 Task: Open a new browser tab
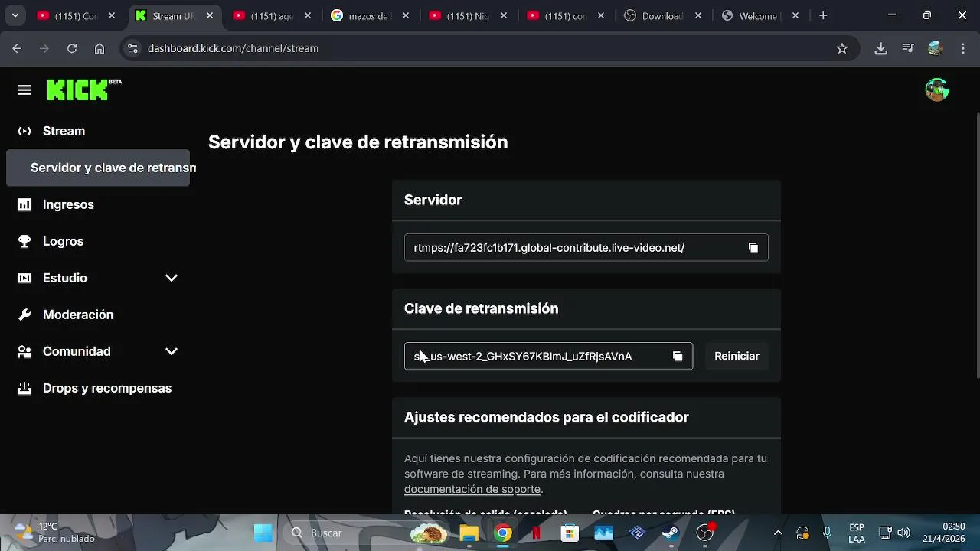click(823, 15)
